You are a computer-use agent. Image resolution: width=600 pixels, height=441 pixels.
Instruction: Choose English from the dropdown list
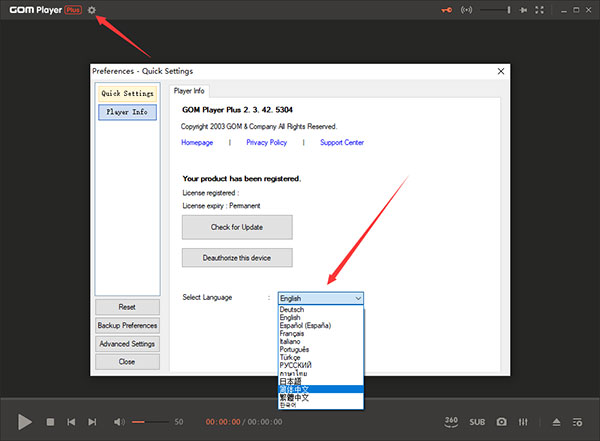321,317
